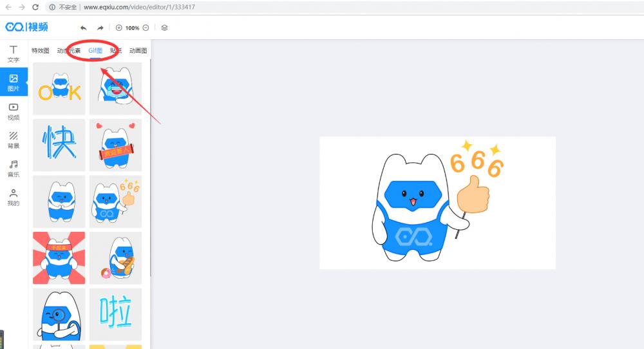The width and height of the screenshot is (644, 349).
Task: Open the 我的 personal assets panel
Action: coord(13,197)
